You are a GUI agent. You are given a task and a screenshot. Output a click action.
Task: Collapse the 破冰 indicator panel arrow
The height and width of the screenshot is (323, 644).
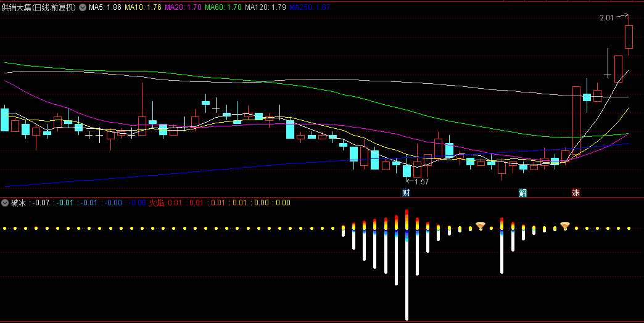[x=5, y=203]
